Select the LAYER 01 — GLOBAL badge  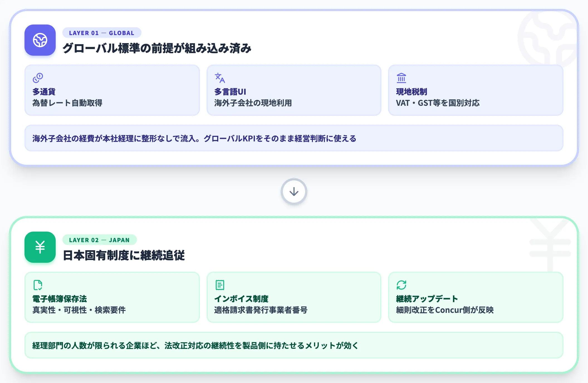pos(102,33)
